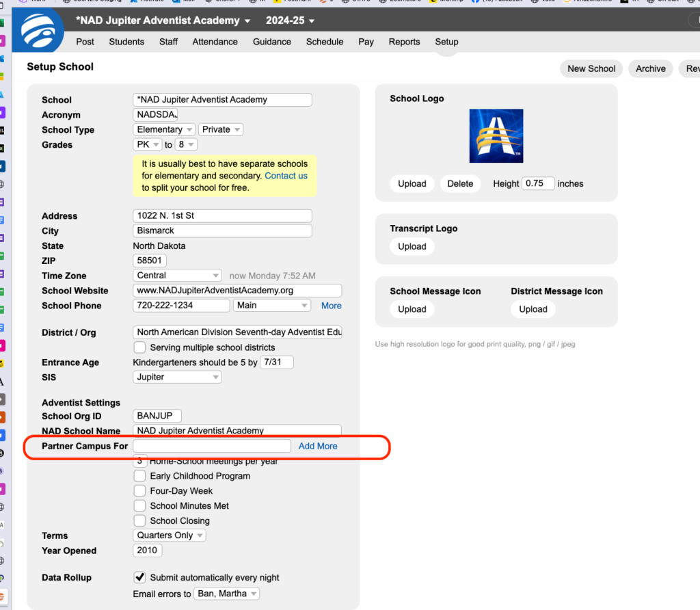Viewport: 700px width, 610px height.
Task: Click the school logo image thumbnail
Action: coord(496,136)
